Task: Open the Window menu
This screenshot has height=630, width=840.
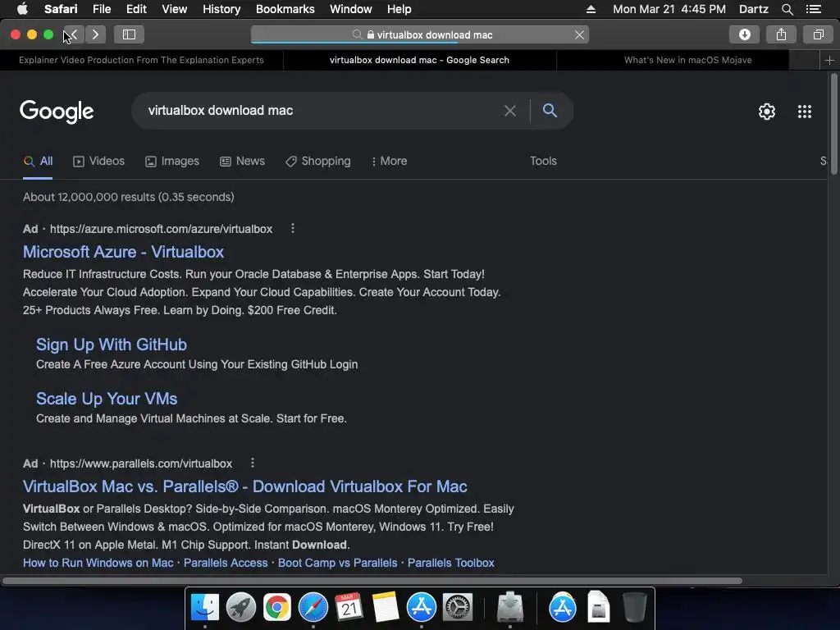Action: click(x=351, y=9)
